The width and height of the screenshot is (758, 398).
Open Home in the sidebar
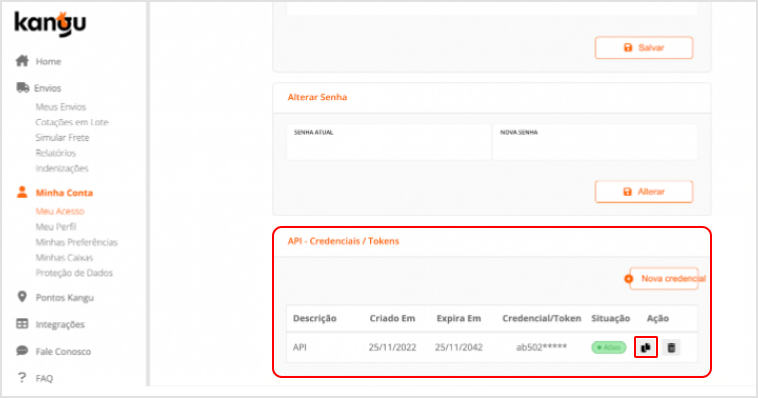[48, 61]
